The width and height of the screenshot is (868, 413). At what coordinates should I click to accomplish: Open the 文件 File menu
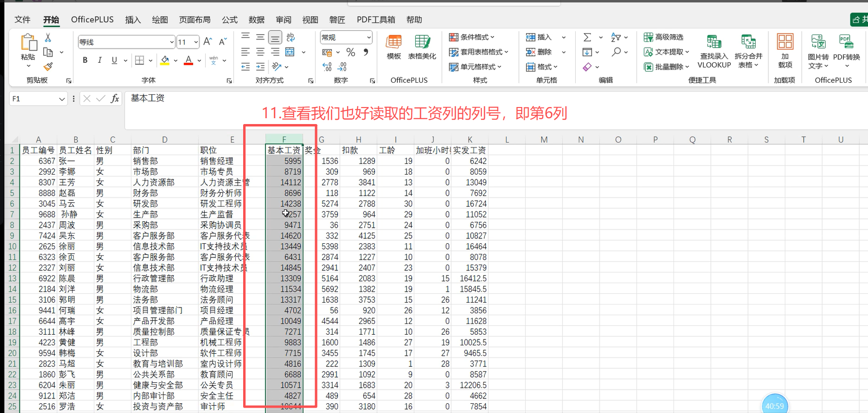click(x=22, y=19)
